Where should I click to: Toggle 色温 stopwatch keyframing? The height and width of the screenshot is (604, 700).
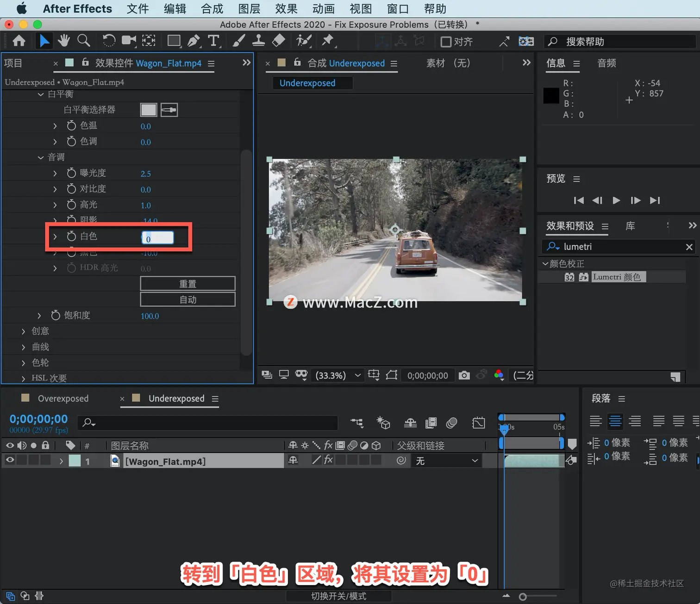pos(71,126)
